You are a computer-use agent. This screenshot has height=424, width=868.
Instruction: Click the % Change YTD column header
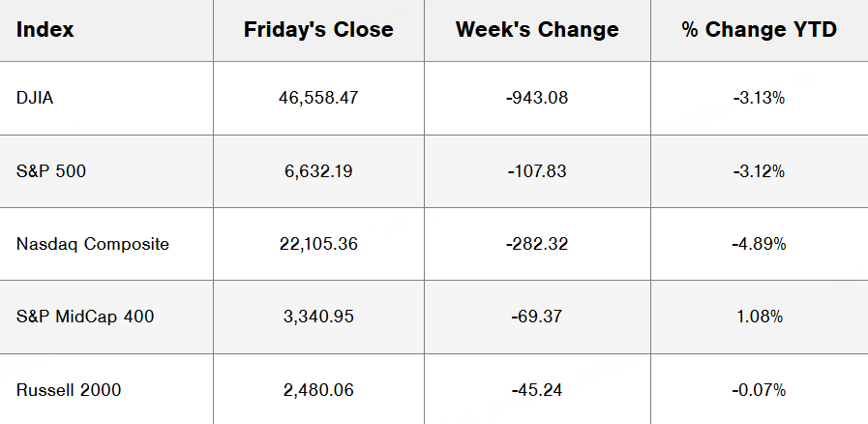(x=759, y=30)
